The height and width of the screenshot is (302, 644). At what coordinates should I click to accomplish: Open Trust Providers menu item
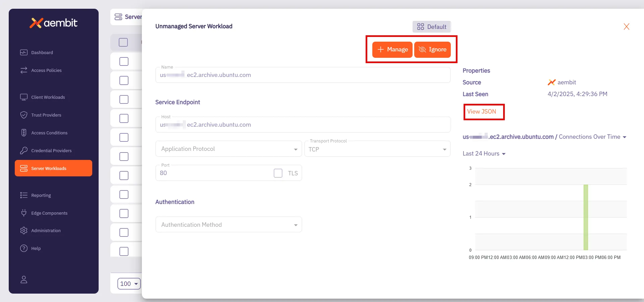point(46,115)
